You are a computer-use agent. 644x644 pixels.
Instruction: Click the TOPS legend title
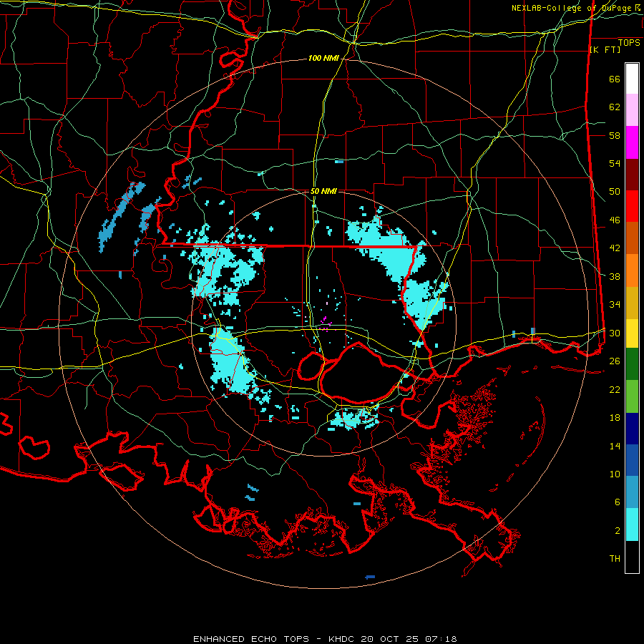629,43
